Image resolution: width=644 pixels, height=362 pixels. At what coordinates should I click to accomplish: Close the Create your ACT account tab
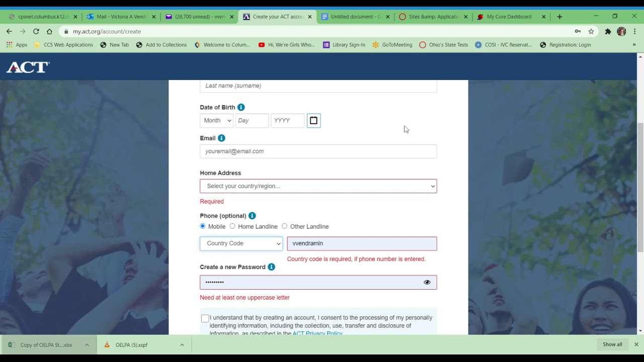[x=310, y=17]
